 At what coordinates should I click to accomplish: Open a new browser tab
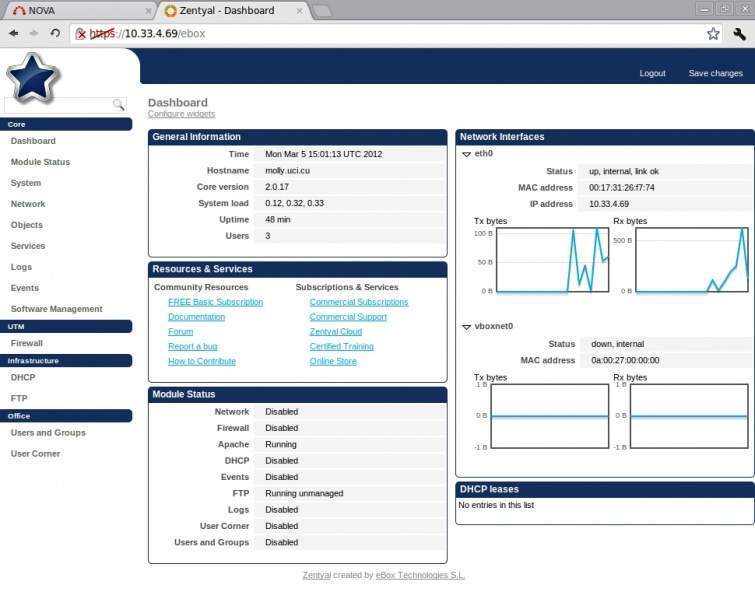[x=322, y=11]
